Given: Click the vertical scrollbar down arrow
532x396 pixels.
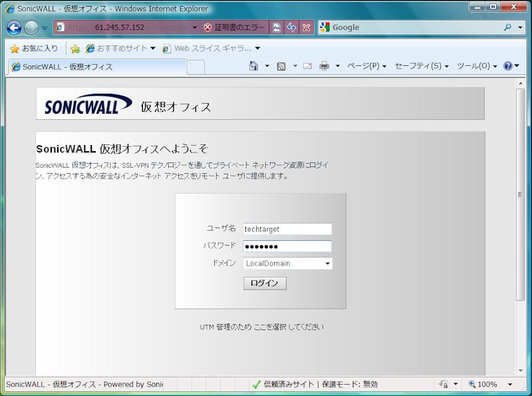Looking at the screenshot, I should [521, 371].
